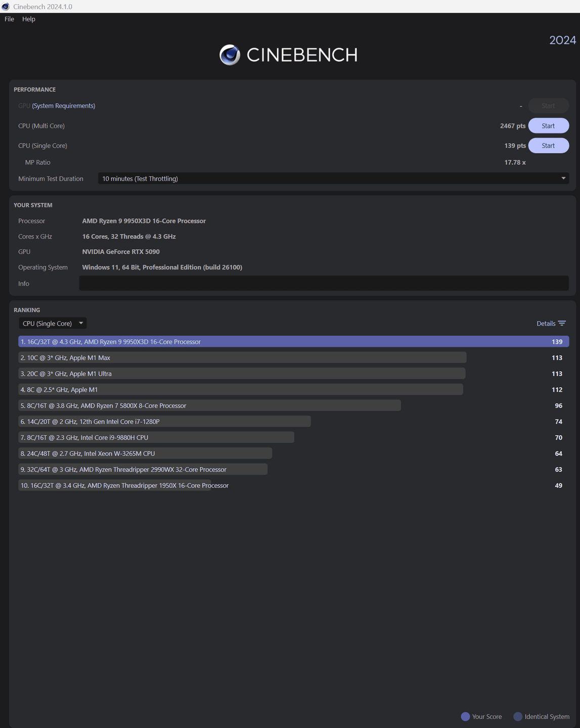The height and width of the screenshot is (728, 580).
Task: Click into the Info input field
Action: (x=324, y=283)
